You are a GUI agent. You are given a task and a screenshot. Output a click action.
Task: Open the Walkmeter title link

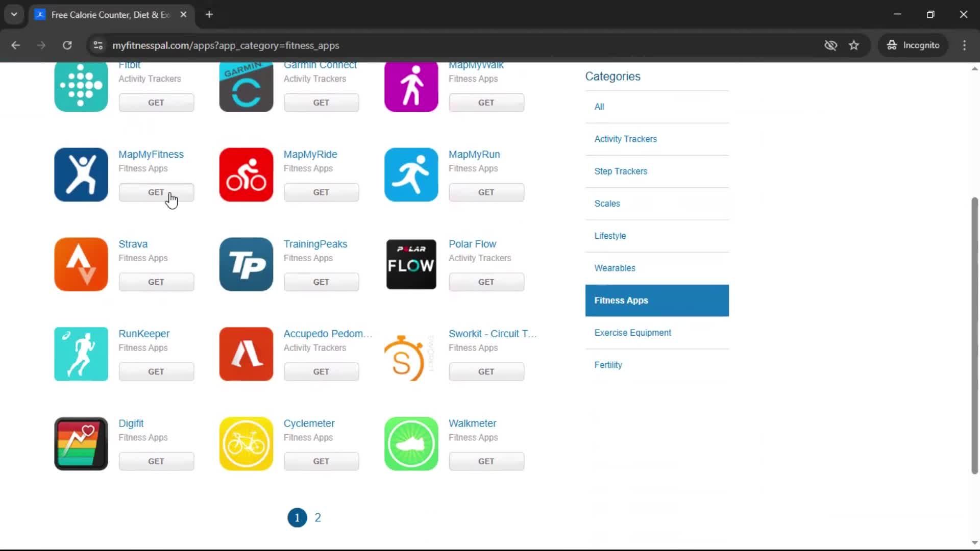click(473, 423)
